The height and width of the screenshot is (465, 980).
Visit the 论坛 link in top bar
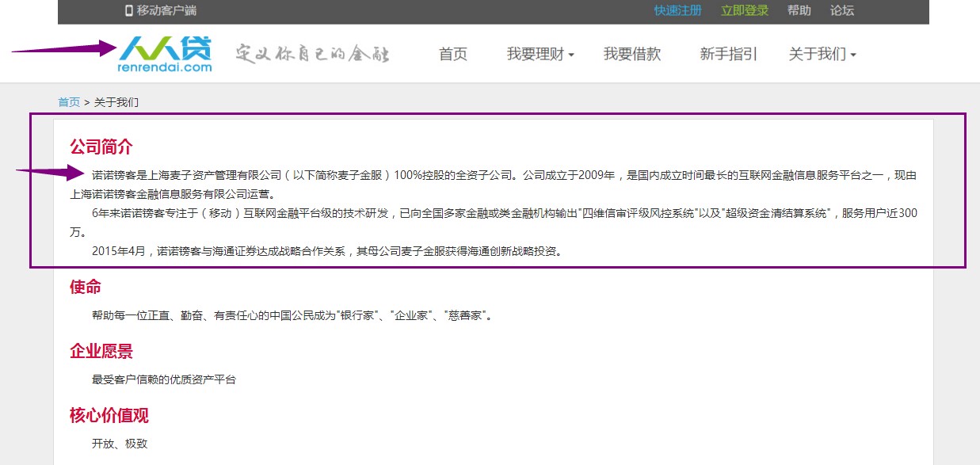(x=842, y=10)
